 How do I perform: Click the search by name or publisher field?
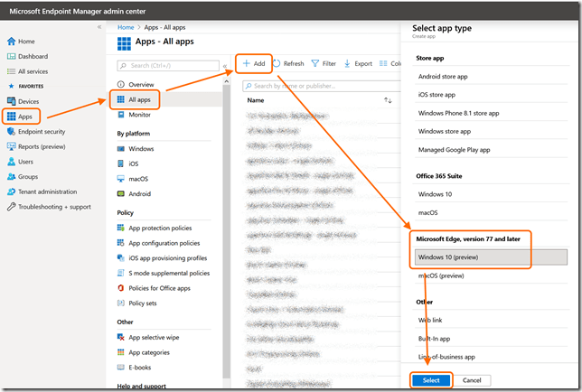324,86
